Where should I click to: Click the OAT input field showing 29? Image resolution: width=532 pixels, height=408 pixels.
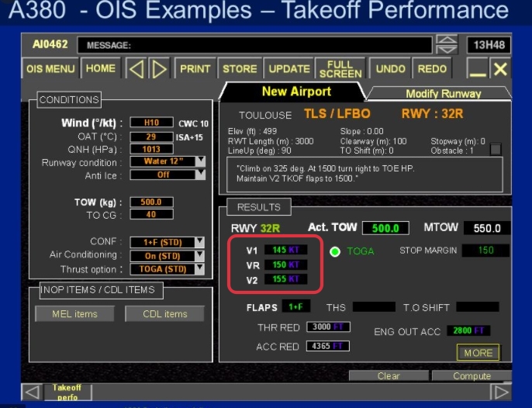coord(152,137)
